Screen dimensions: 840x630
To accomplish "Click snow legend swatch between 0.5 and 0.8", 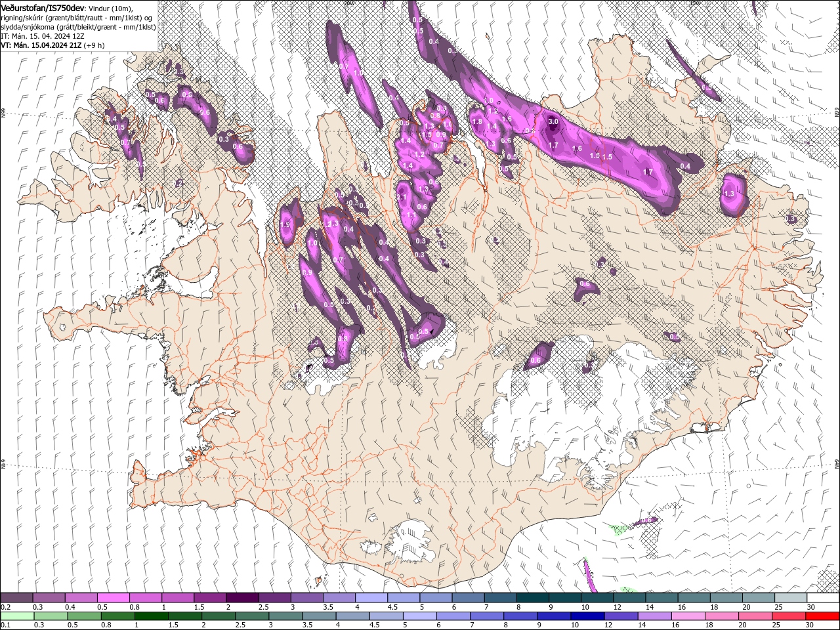I will click(x=113, y=598).
